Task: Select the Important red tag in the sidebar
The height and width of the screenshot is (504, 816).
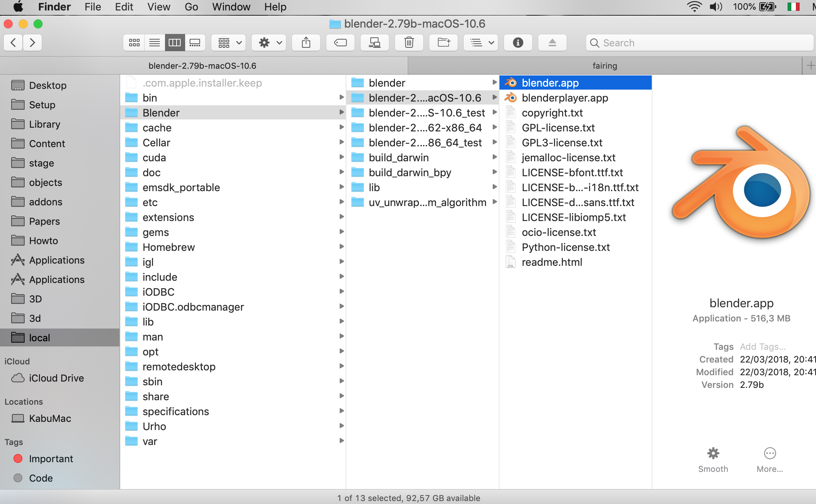Action: click(x=51, y=458)
